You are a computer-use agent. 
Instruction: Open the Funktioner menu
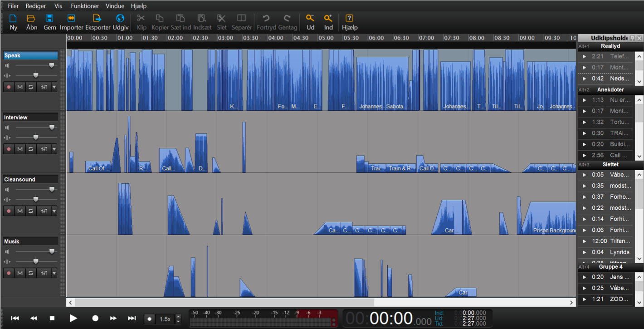pyautogui.click(x=85, y=6)
